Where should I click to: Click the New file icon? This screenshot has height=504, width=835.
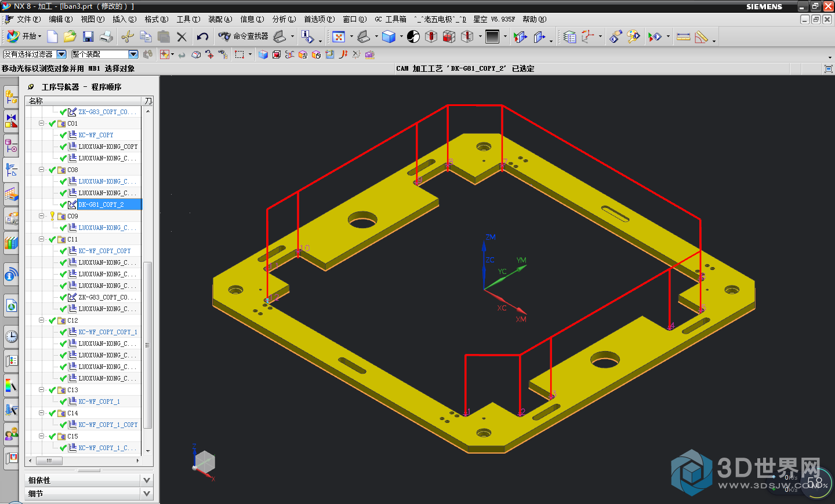coord(52,36)
